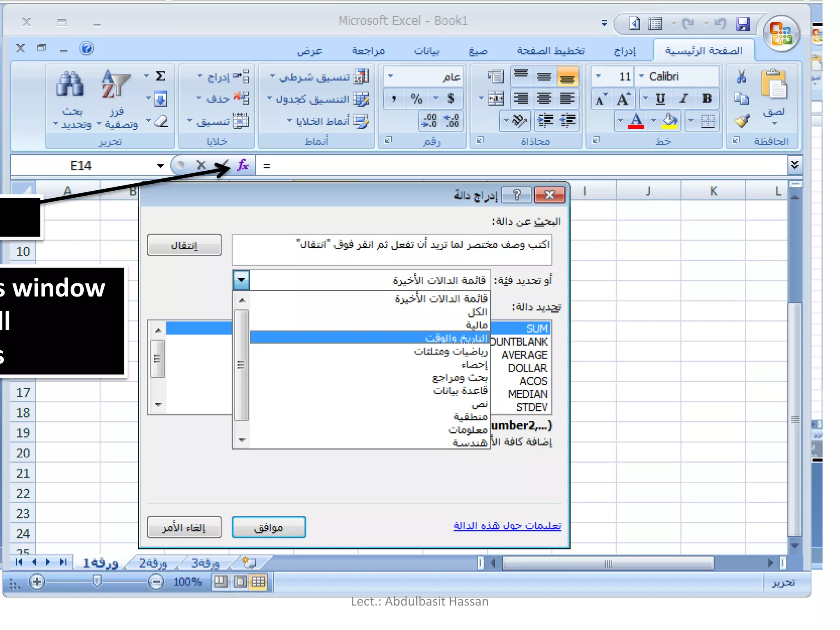The image size is (840, 630).
Task: Click the Office Button logo
Action: coord(781,34)
